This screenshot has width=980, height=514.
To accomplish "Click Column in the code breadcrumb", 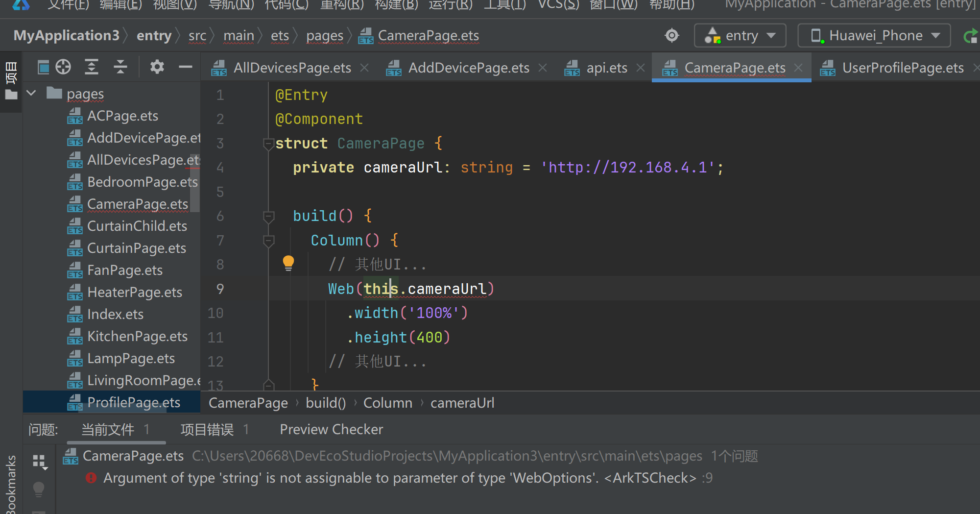I will pos(387,403).
